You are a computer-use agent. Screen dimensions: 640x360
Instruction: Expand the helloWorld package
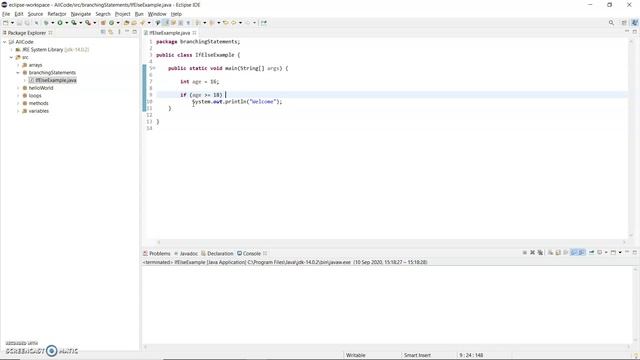(x=18, y=88)
